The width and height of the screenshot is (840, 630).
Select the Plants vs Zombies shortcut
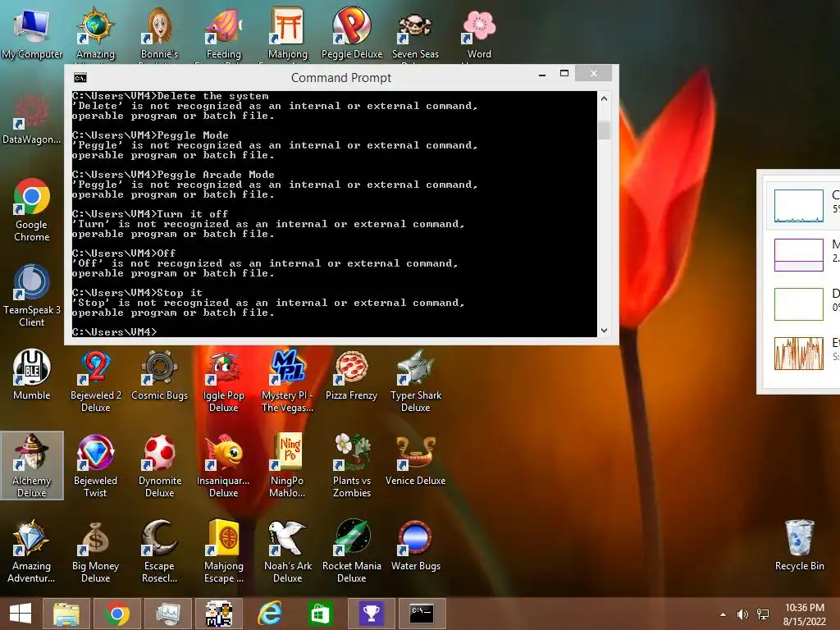click(351, 466)
